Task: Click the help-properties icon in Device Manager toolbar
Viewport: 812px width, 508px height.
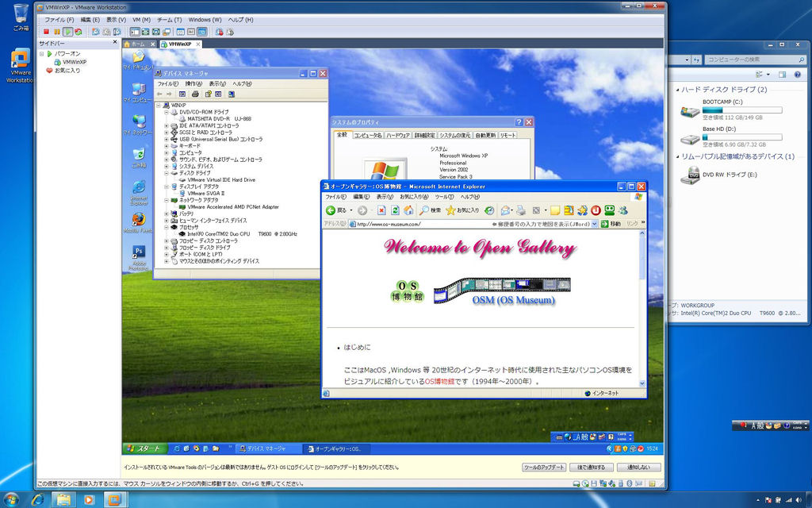Action: tap(209, 94)
